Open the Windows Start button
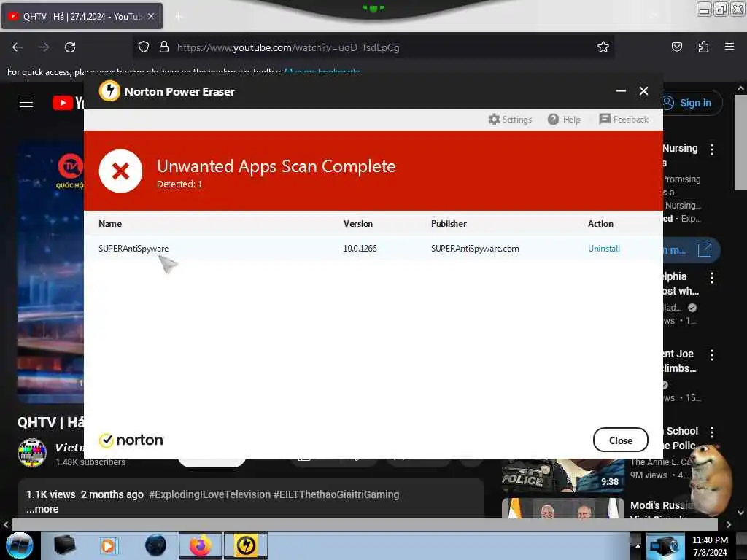The width and height of the screenshot is (747, 560). (19, 545)
